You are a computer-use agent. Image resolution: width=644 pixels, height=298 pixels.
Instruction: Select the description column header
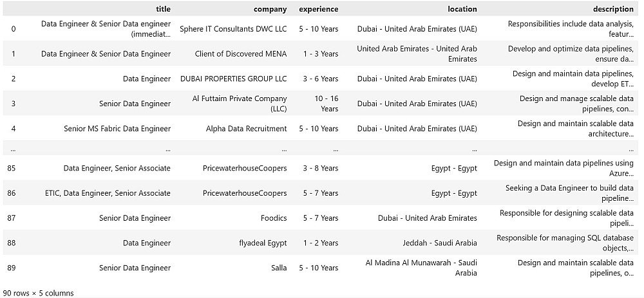pyautogui.click(x=613, y=9)
